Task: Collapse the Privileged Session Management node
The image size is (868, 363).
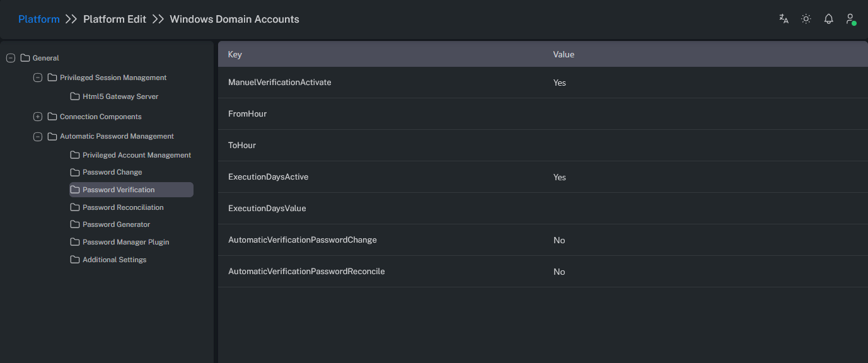Action: 37,78
